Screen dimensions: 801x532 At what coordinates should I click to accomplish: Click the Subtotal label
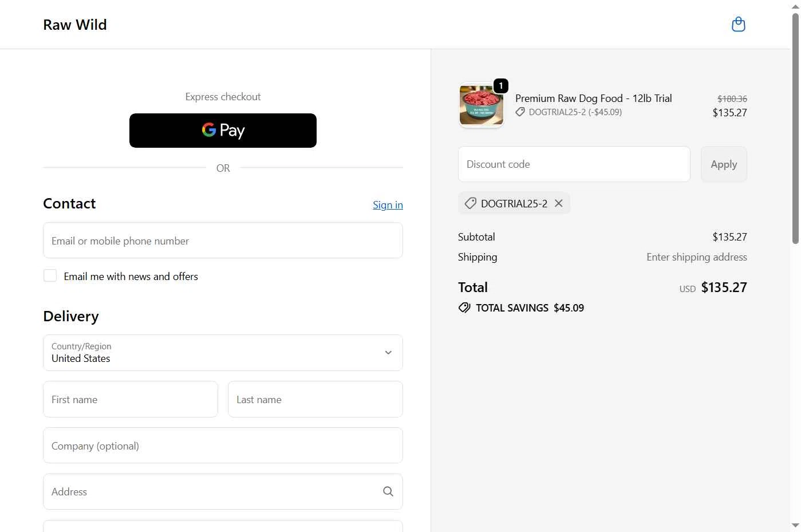tap(476, 237)
